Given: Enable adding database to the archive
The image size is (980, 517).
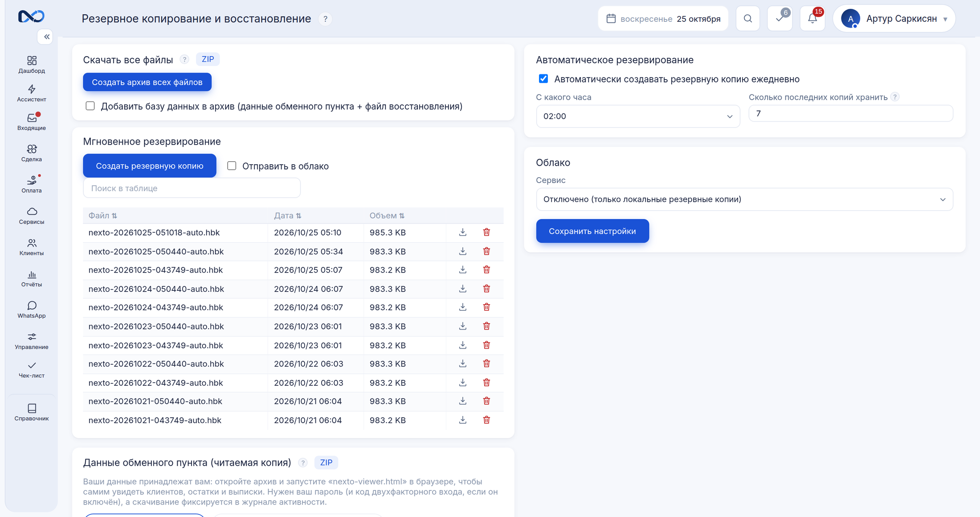Looking at the screenshot, I should (x=90, y=106).
